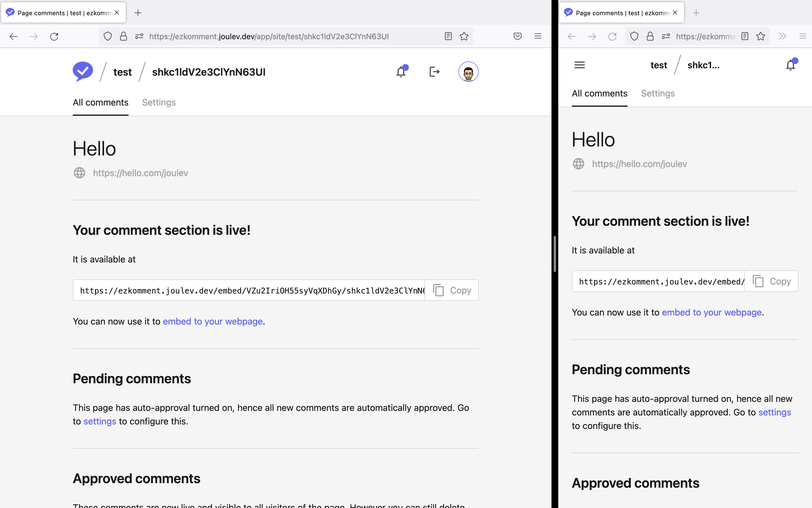Bookmark page with star in right window
The image size is (812, 508).
761,36
